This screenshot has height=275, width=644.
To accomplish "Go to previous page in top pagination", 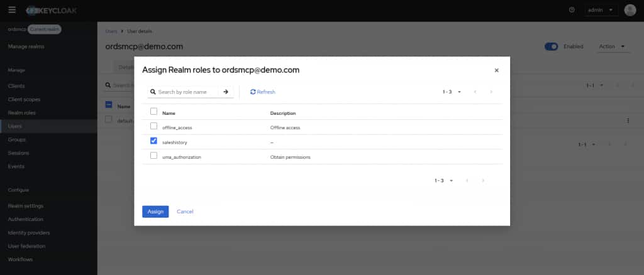I will coord(475,92).
